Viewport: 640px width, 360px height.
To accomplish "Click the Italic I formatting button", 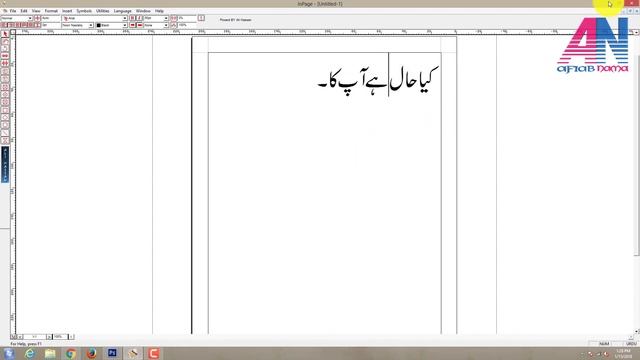I will point(139,18).
